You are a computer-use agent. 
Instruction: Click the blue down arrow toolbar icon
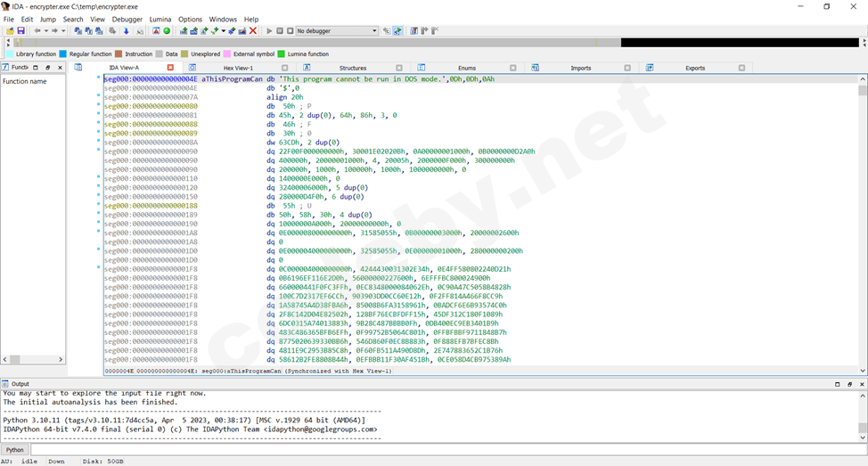click(x=127, y=30)
